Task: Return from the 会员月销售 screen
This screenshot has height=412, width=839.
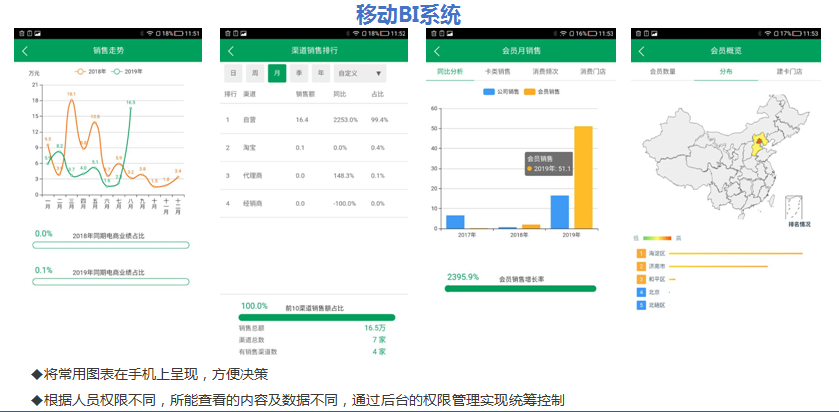Action: click(x=437, y=51)
